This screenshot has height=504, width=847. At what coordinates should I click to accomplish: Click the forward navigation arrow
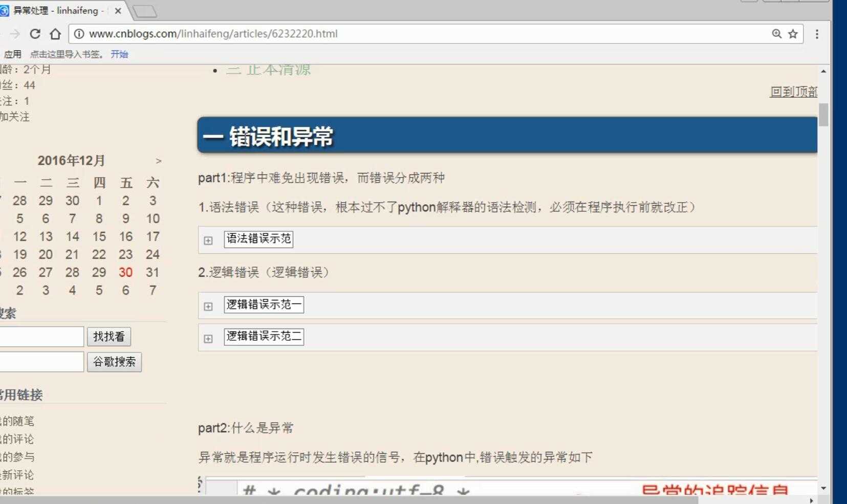point(15,34)
